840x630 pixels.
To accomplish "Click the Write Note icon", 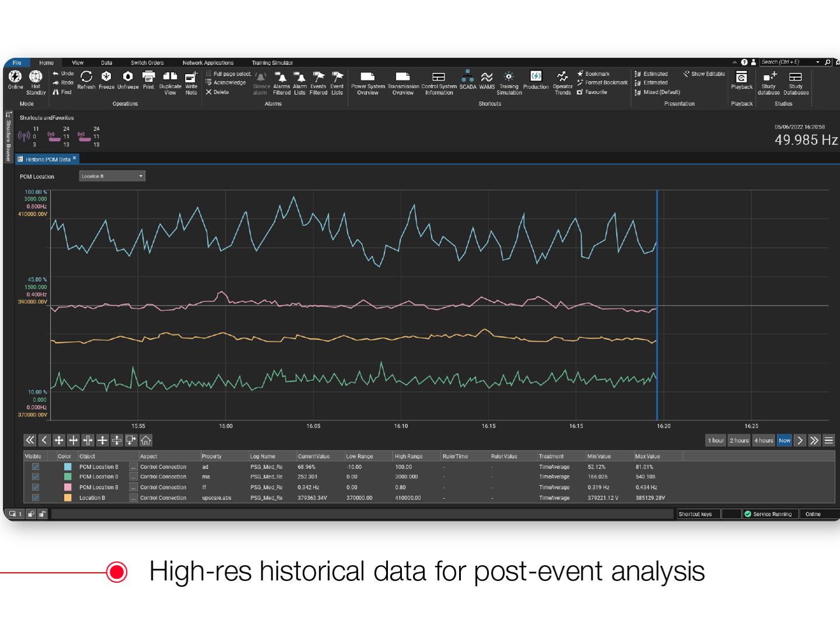I will pyautogui.click(x=191, y=76).
